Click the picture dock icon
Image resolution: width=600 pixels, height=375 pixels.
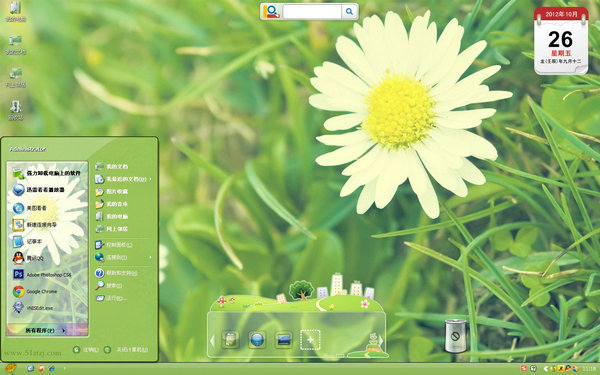[x=284, y=339]
